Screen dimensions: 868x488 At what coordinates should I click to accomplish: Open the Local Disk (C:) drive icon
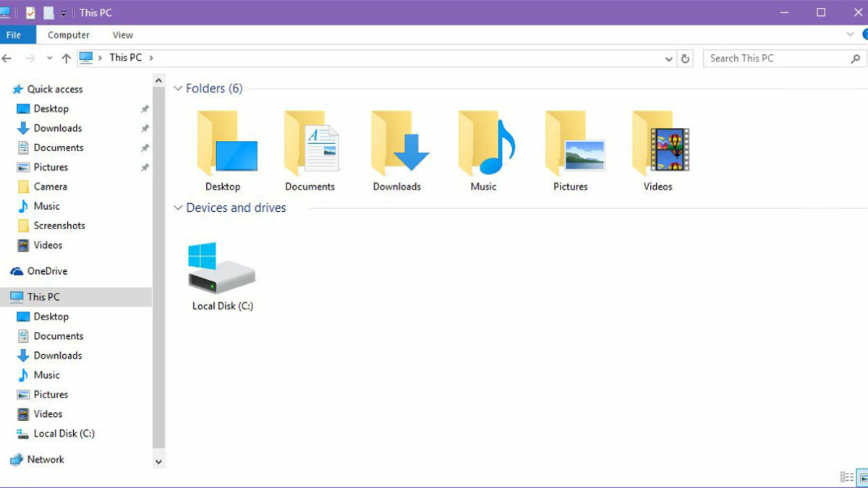click(222, 269)
